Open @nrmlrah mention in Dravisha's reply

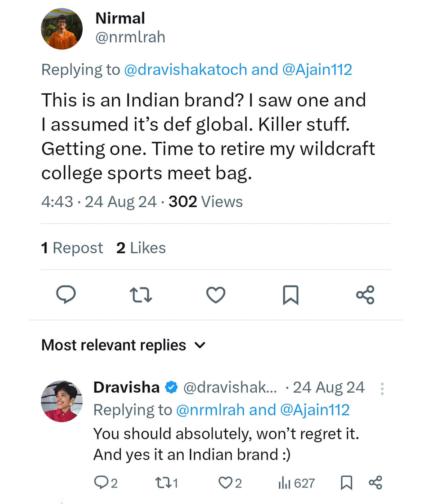pyautogui.click(x=210, y=410)
